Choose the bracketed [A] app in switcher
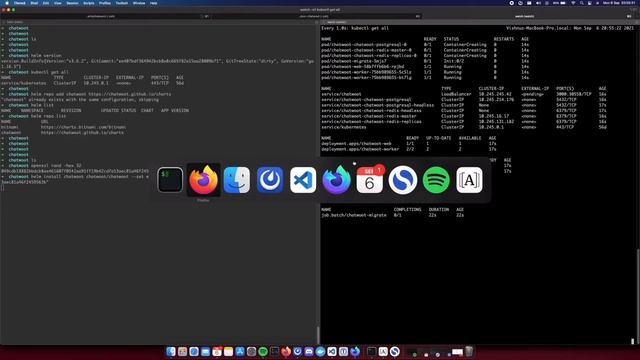This screenshot has width=640, height=360. click(469, 180)
